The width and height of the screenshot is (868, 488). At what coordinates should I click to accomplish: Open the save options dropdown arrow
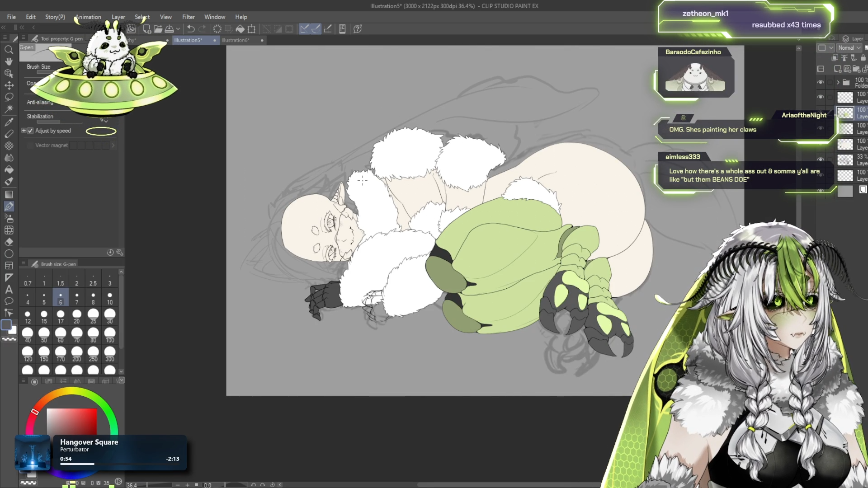pyautogui.click(x=178, y=29)
